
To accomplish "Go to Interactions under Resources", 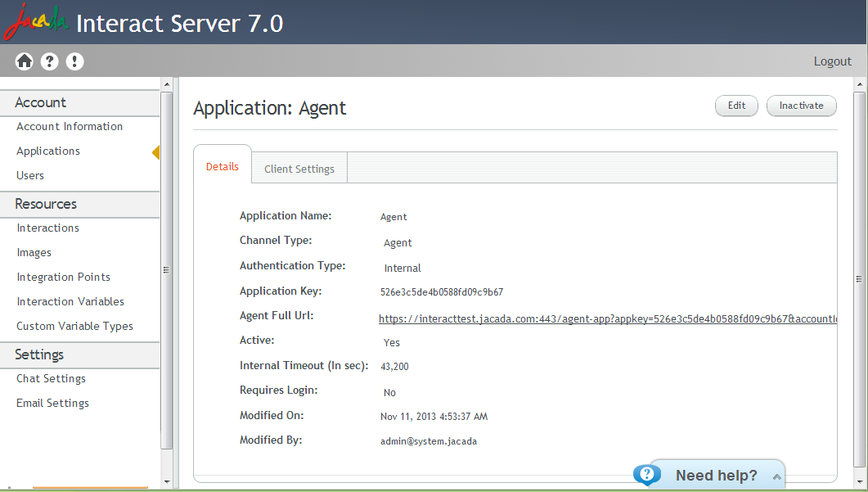I will click(x=48, y=228).
